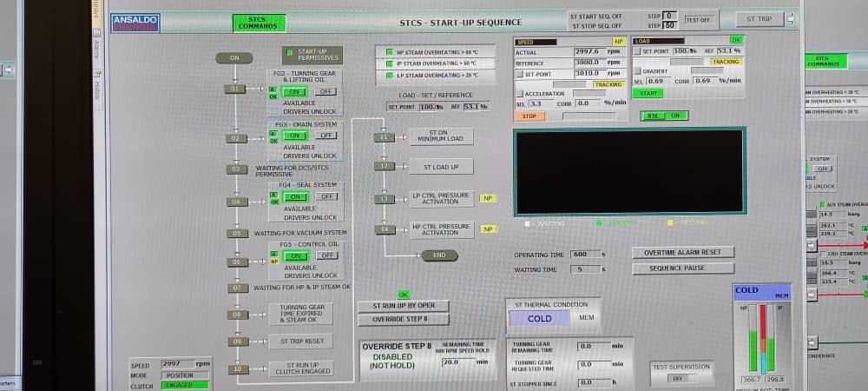The height and width of the screenshot is (391, 868).
Task: Tick the GRADIENT checkbox
Action: [x=637, y=71]
